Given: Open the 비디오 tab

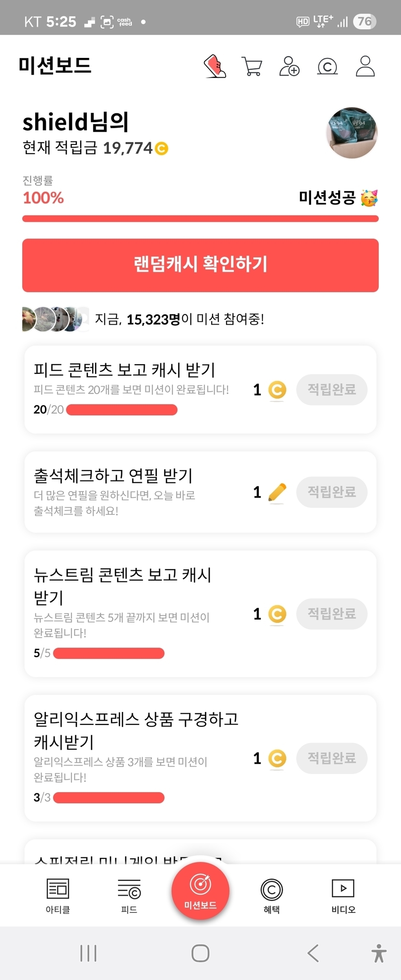Looking at the screenshot, I should (x=343, y=895).
